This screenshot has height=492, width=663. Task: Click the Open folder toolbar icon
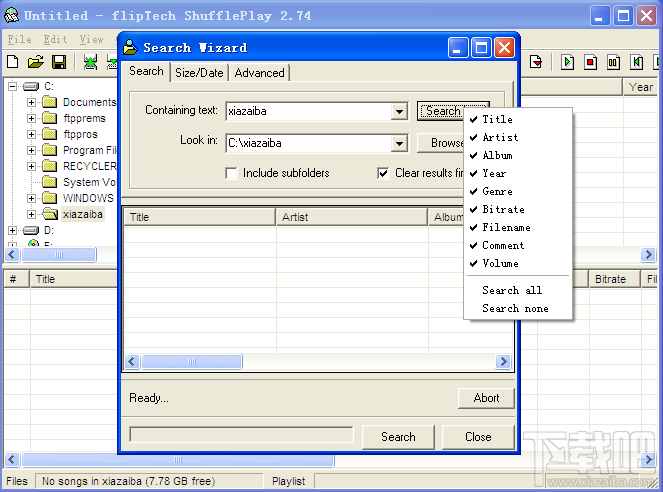[x=36, y=62]
